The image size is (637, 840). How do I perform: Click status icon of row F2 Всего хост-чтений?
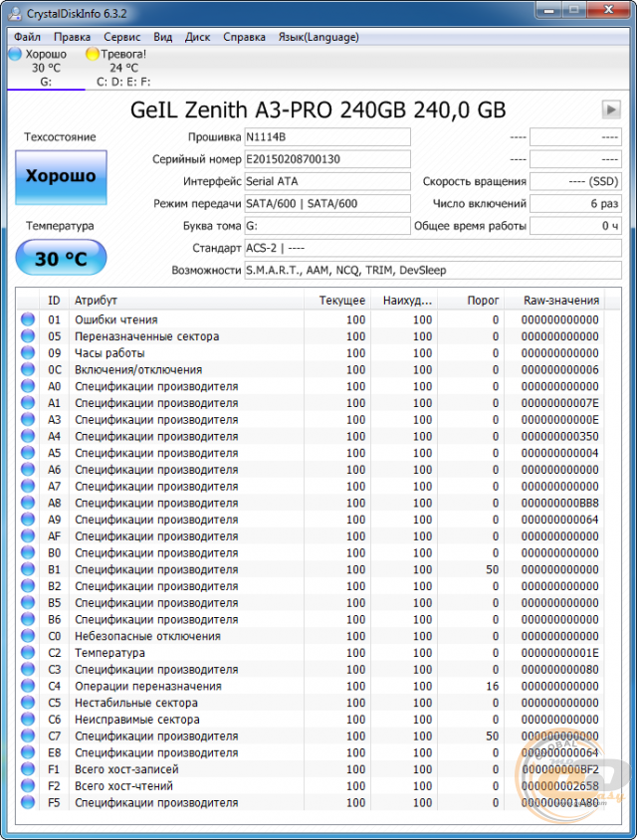28,786
